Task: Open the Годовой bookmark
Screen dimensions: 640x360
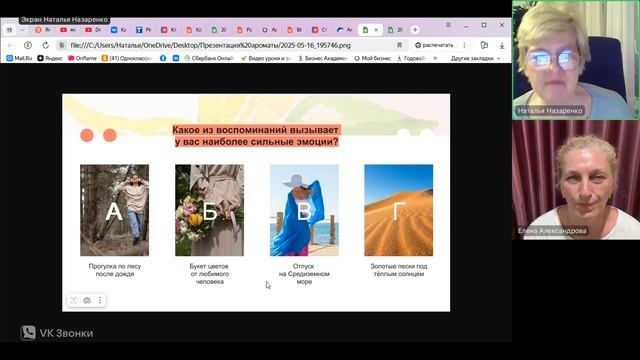Action: (x=411, y=58)
